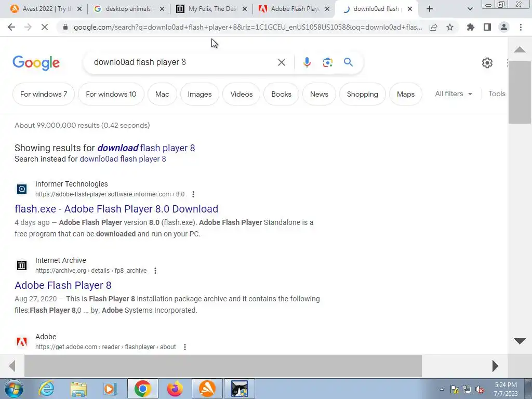
Task: Close the Adobe Flash Player tab
Action: 327,9
